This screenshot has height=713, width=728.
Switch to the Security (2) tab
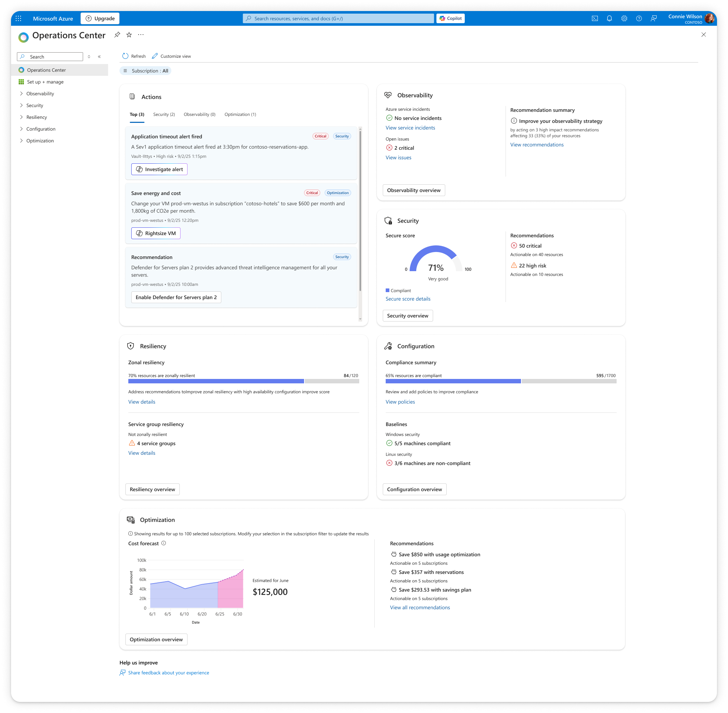(164, 114)
